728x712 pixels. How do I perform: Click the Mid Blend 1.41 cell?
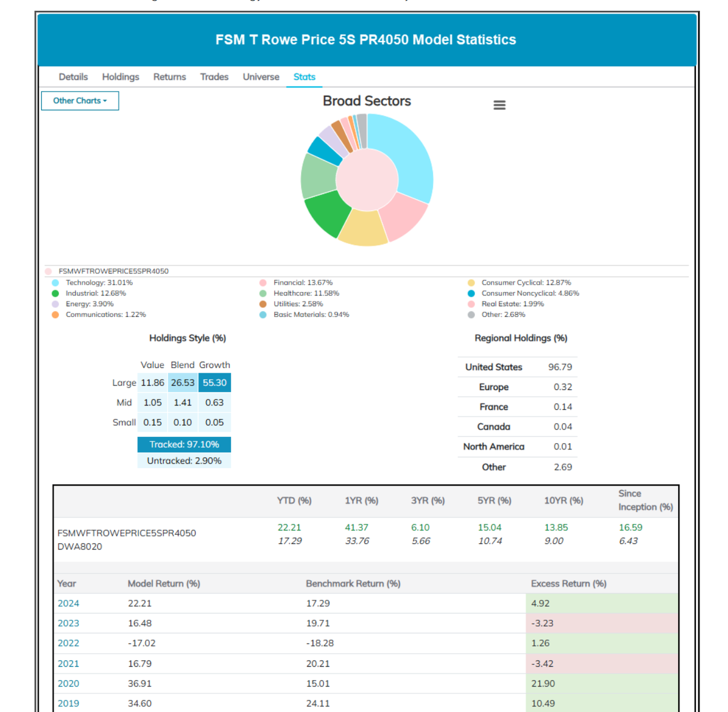click(x=183, y=403)
